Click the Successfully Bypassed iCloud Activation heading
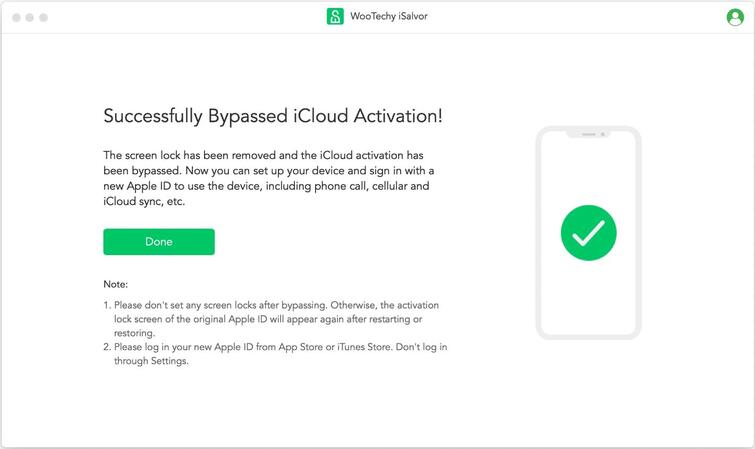Screen dimensions: 755x449 (x=273, y=116)
